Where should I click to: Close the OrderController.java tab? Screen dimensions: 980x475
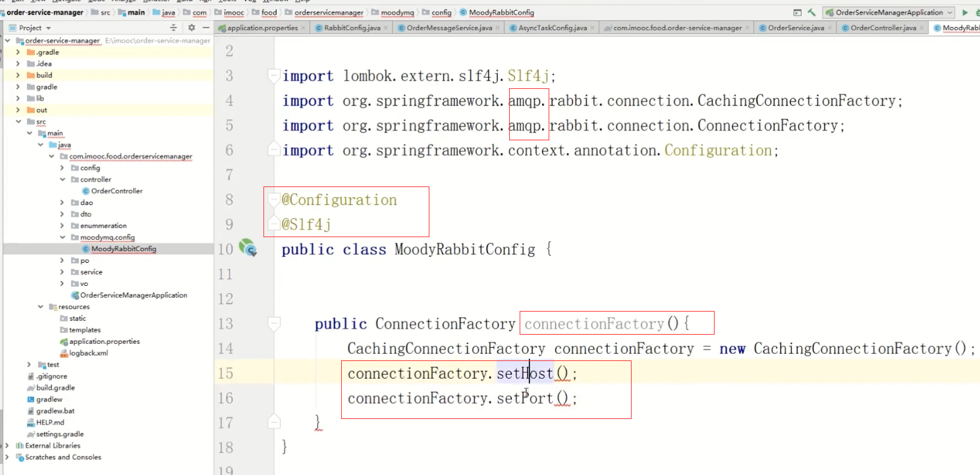[x=921, y=28]
